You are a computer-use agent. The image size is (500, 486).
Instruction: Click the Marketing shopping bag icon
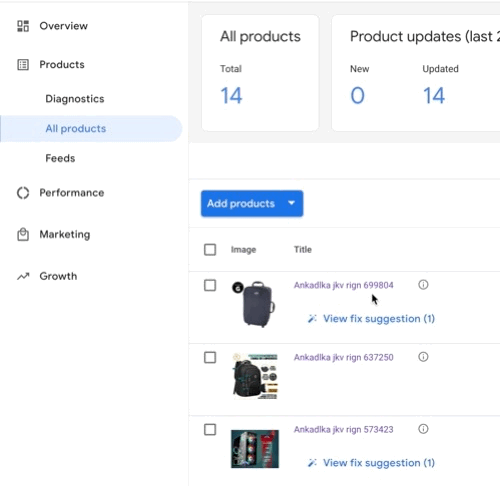coord(23,234)
